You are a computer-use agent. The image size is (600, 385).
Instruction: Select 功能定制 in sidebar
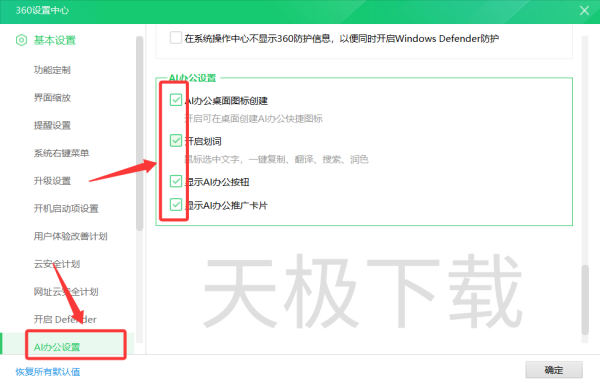(52, 70)
